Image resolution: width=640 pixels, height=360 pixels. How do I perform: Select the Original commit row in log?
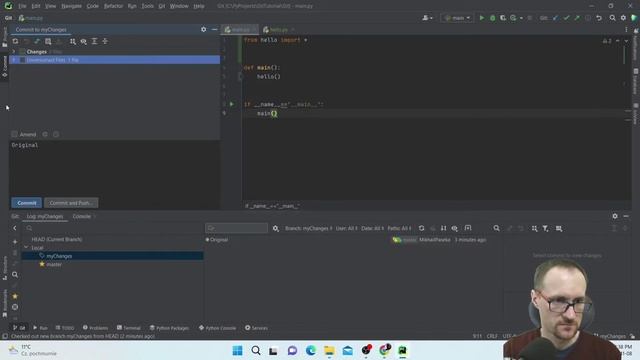point(353,240)
